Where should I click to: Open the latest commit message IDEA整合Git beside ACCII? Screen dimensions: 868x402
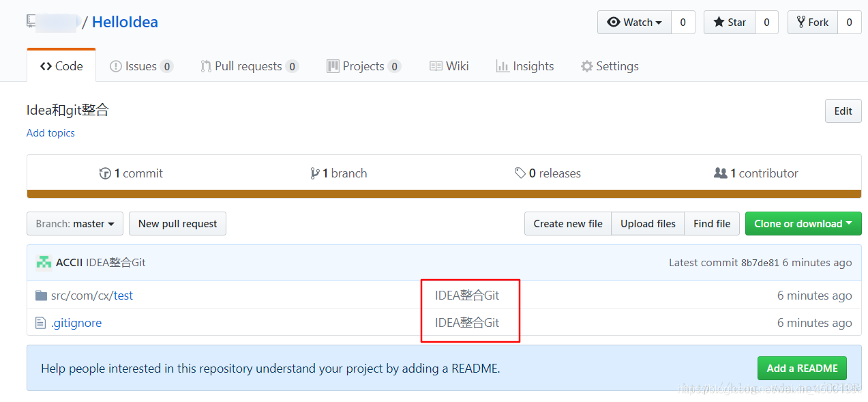(116, 263)
